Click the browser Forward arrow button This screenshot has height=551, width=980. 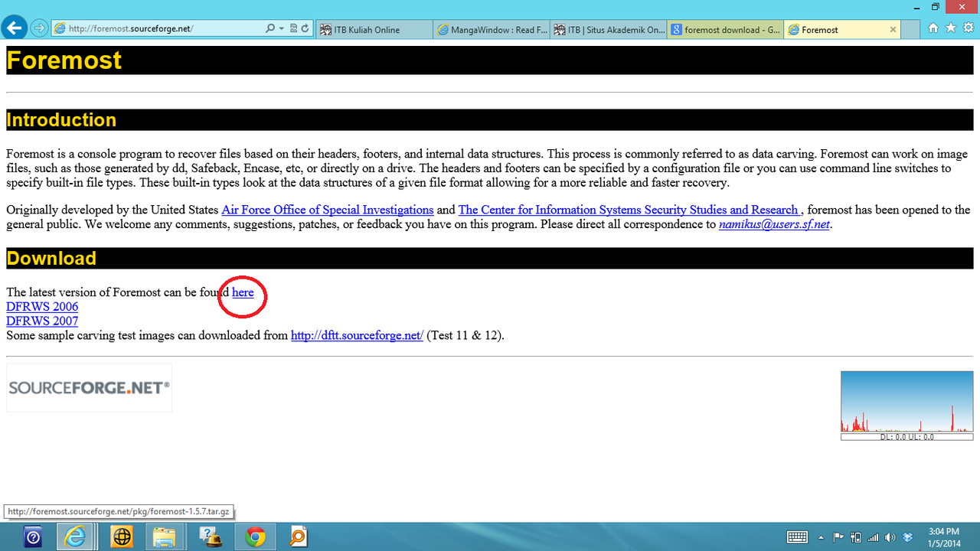point(39,29)
